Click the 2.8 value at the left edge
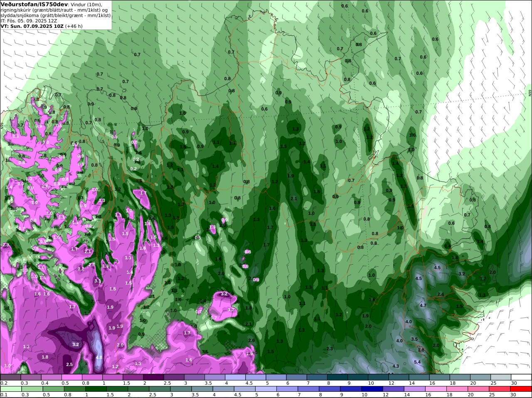The height and width of the screenshot is (398, 532). tap(6, 245)
